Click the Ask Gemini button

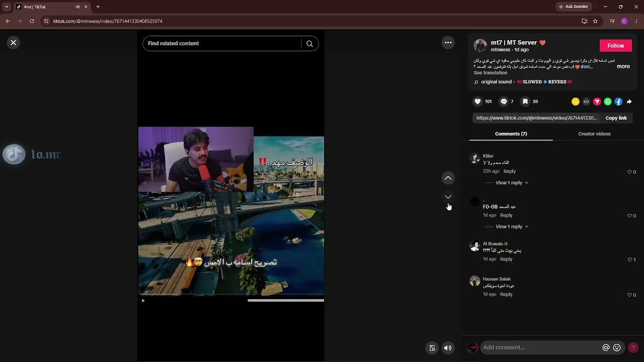click(573, 7)
